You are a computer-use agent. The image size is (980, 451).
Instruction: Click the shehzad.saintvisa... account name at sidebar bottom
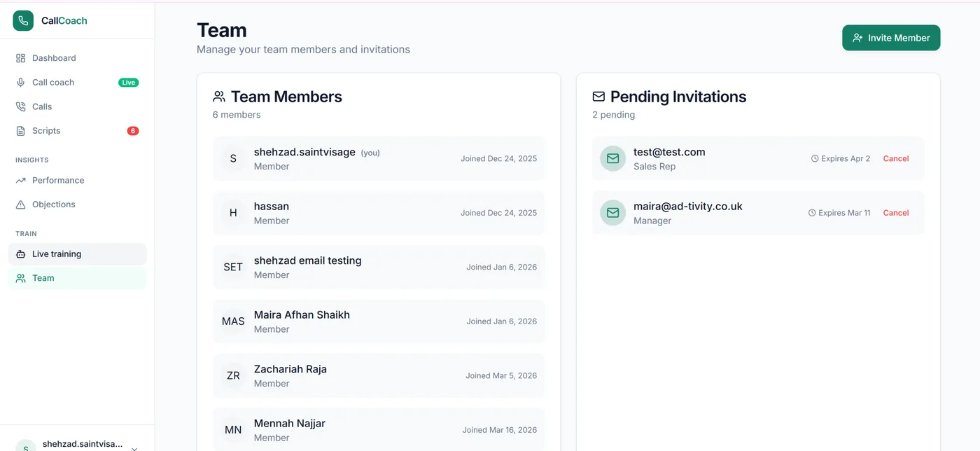pyautogui.click(x=83, y=444)
